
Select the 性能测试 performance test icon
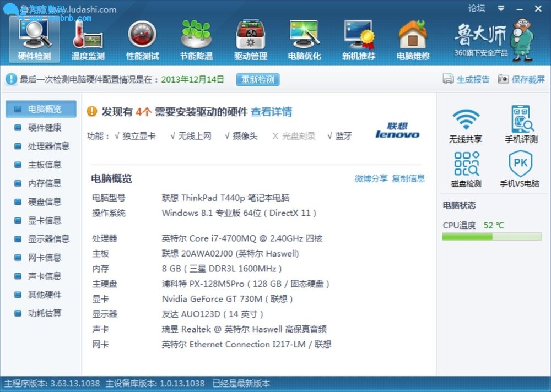tap(142, 40)
